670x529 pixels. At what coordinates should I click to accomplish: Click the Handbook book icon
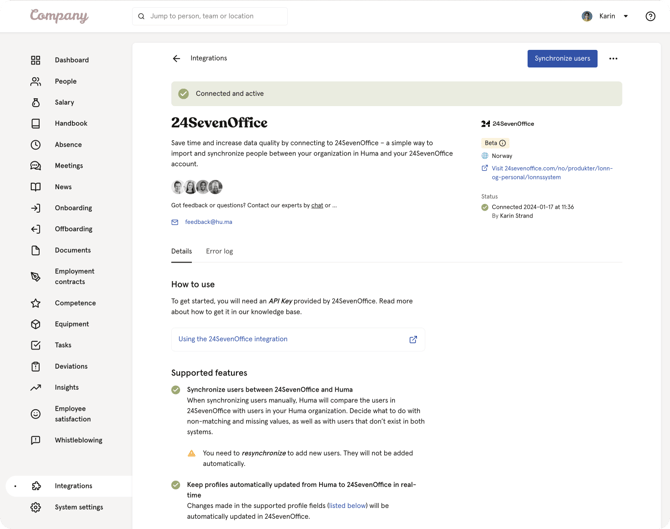tap(35, 123)
